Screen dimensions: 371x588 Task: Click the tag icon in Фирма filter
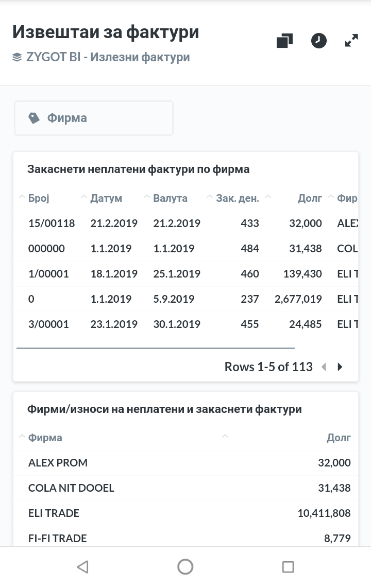(34, 118)
